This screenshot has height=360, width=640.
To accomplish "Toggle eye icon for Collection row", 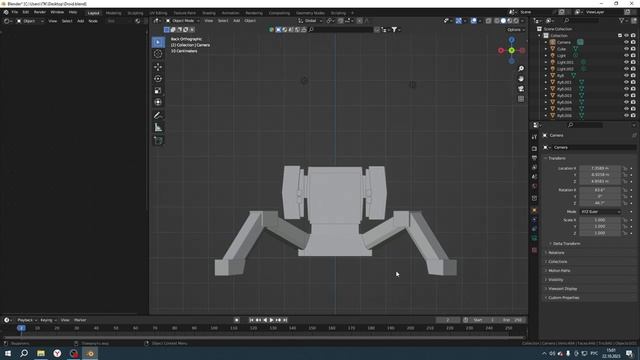I will (626, 36).
